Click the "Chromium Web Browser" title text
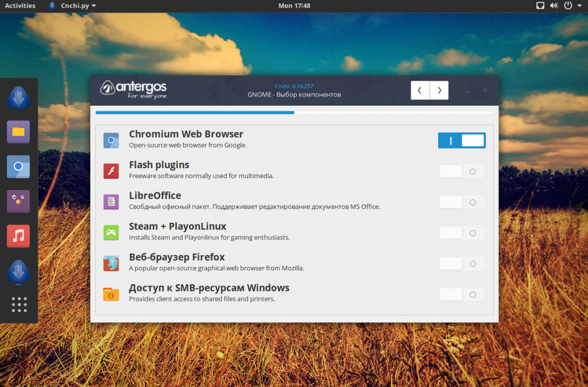Image resolution: width=588 pixels, height=387 pixels. coord(186,134)
